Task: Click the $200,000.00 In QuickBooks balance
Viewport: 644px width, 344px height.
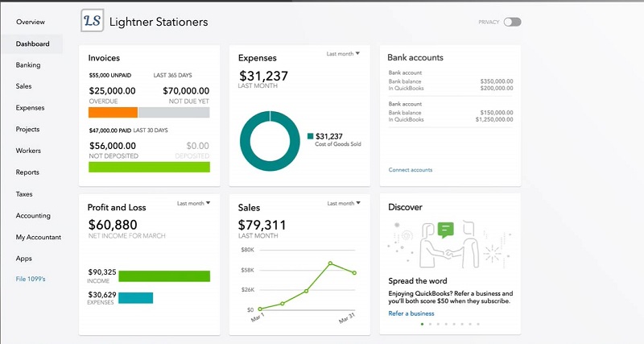Action: click(x=497, y=89)
